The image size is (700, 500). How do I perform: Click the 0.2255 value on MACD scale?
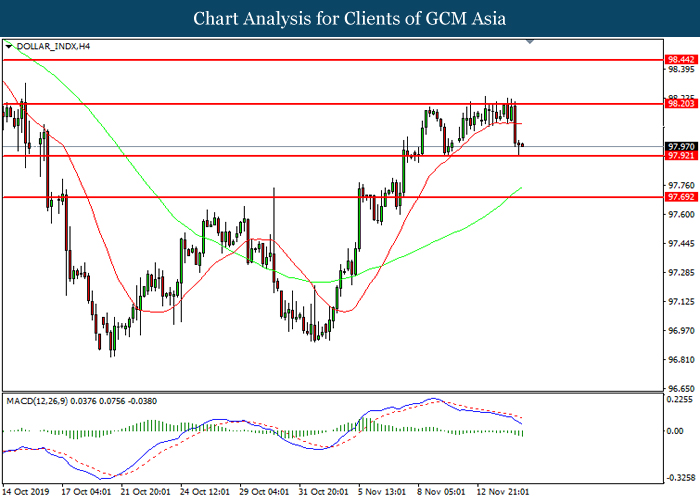[x=681, y=397]
